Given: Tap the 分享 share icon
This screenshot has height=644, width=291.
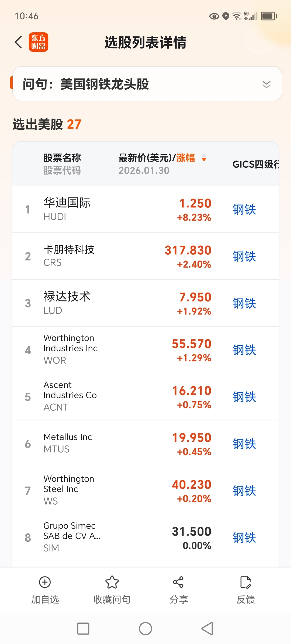Looking at the screenshot, I should coord(178,582).
